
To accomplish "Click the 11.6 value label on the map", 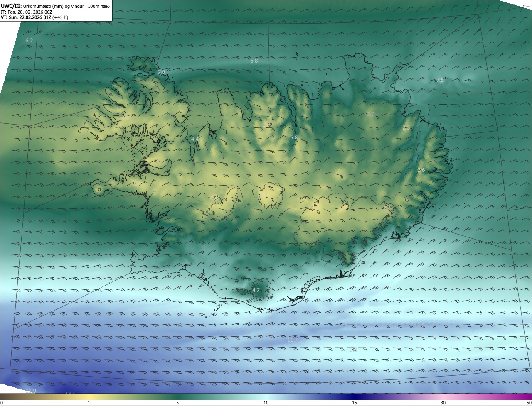I will click(419, 325).
